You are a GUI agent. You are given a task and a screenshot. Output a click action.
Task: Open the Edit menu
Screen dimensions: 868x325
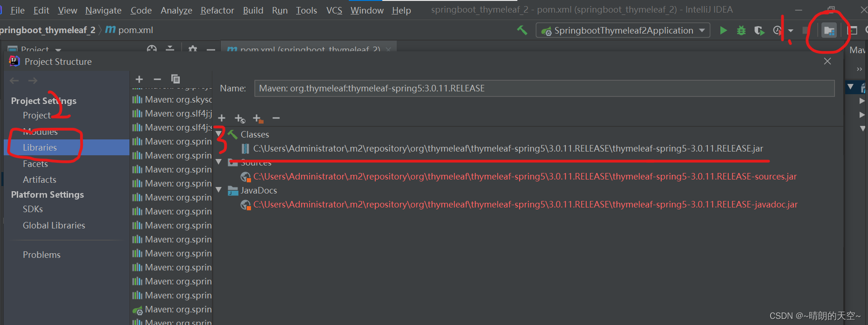[x=41, y=10]
